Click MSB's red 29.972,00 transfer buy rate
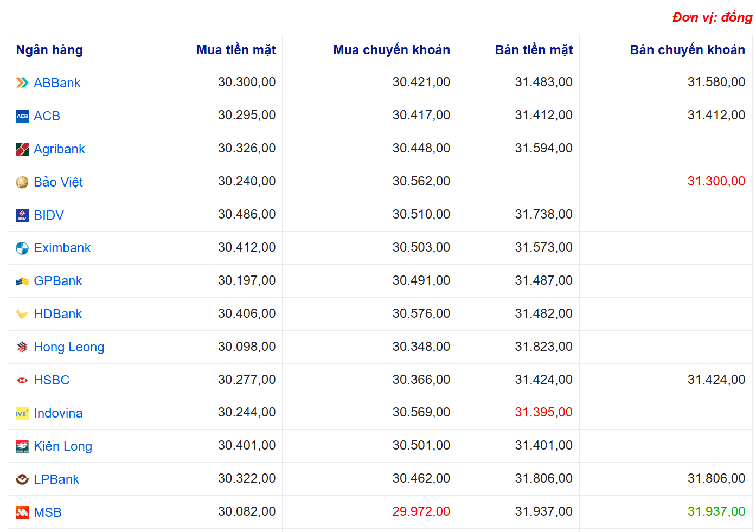The height and width of the screenshot is (532, 756). 421,511
